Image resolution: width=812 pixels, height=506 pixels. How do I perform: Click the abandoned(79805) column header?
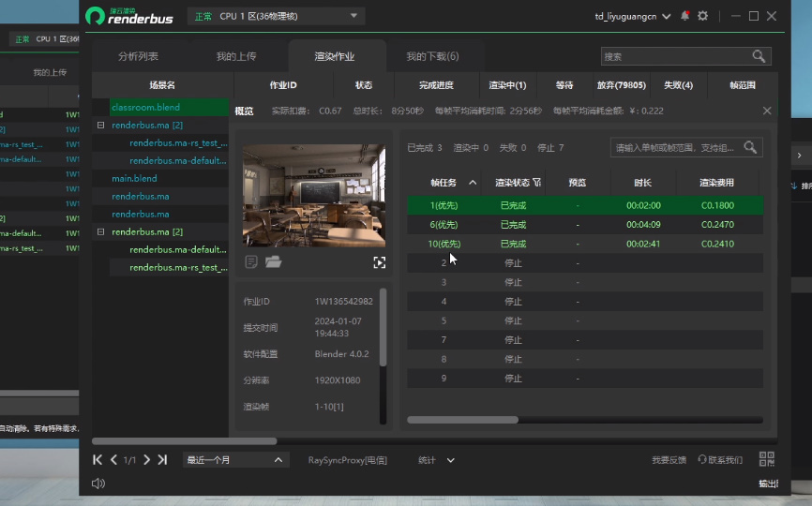coord(621,85)
